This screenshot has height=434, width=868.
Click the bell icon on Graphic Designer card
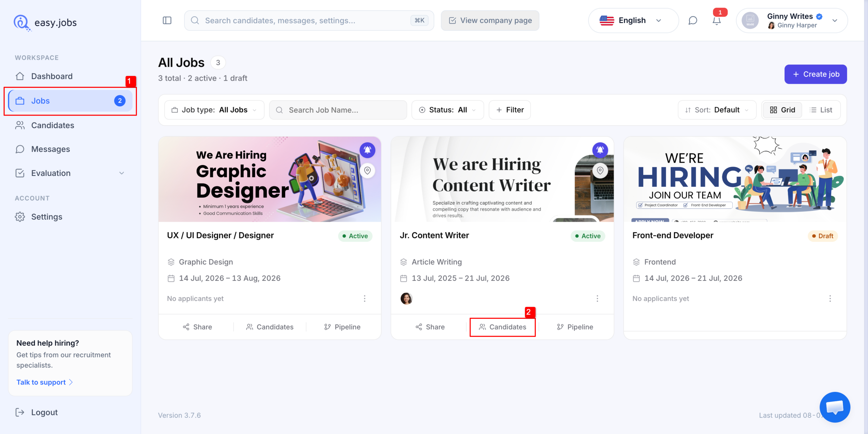point(368,150)
